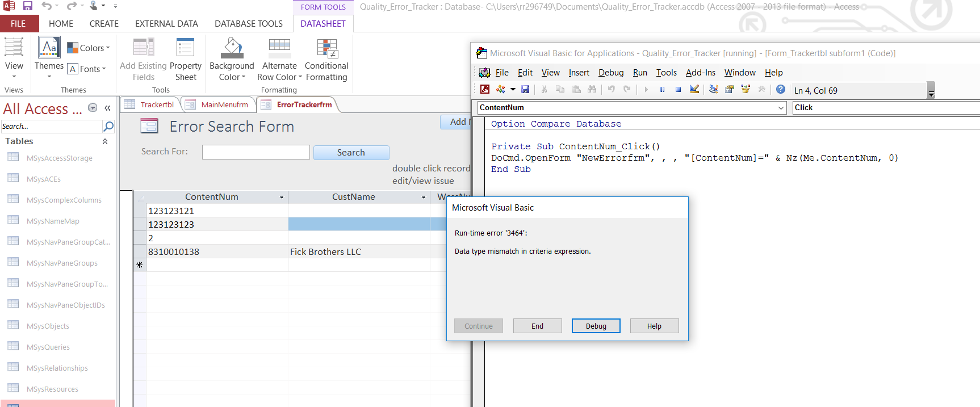Image resolution: width=980 pixels, height=407 pixels.
Task: Select the MSysObjects table in navigation pane
Action: (x=48, y=326)
